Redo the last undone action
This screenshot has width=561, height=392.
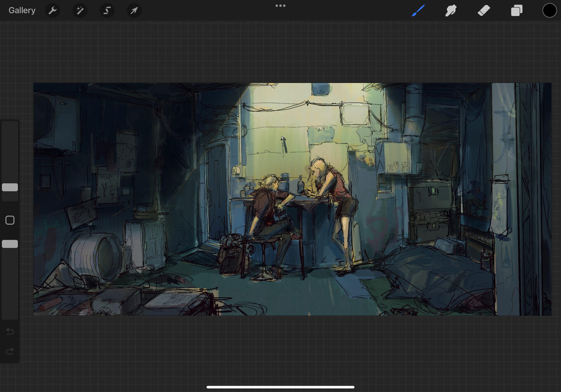[x=10, y=351]
